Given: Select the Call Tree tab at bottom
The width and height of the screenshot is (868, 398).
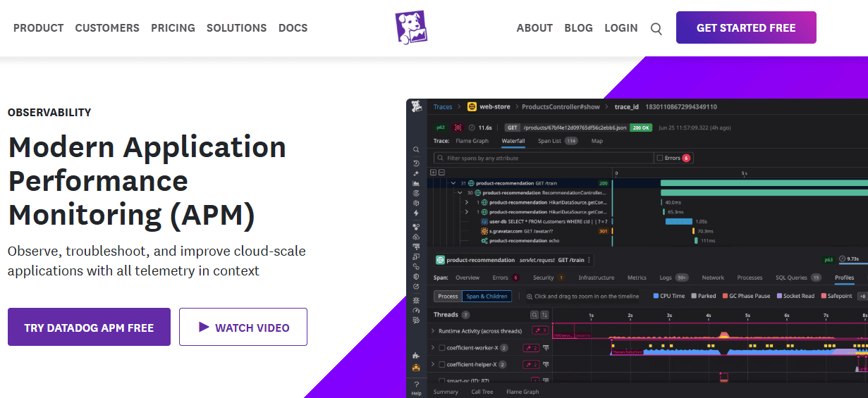Looking at the screenshot, I should (483, 392).
